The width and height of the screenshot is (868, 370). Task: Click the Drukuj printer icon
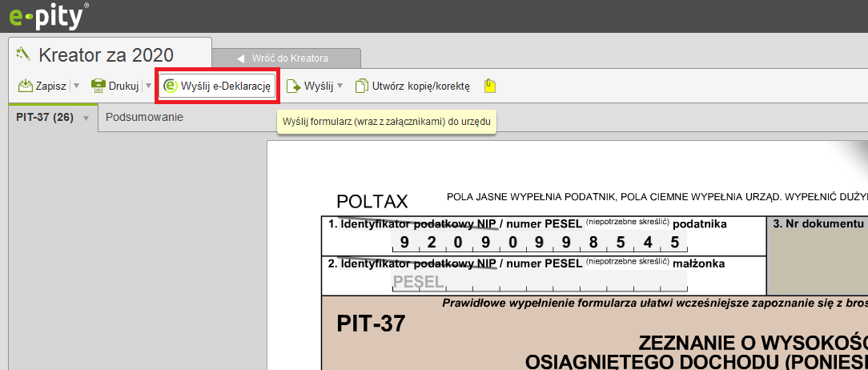[x=98, y=86]
